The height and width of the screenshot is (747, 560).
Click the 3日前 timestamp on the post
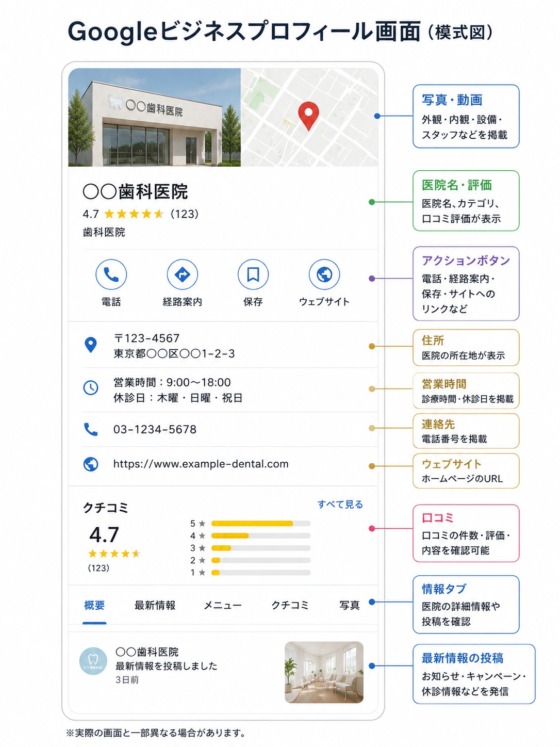point(127,680)
